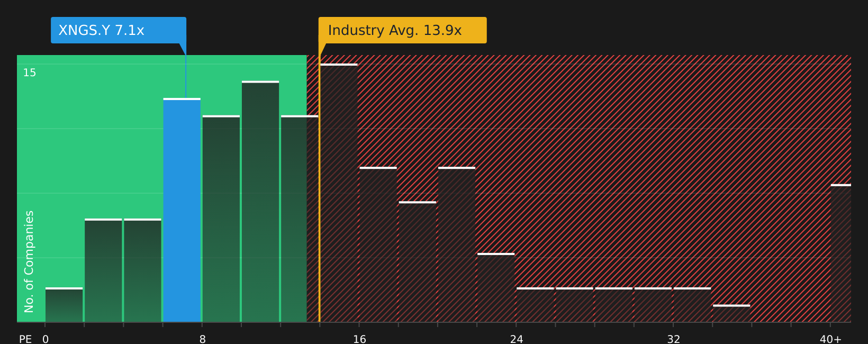868x344 pixels.
Task: Click the yellow Industry Avg. 13.9x label
Action: [402, 30]
